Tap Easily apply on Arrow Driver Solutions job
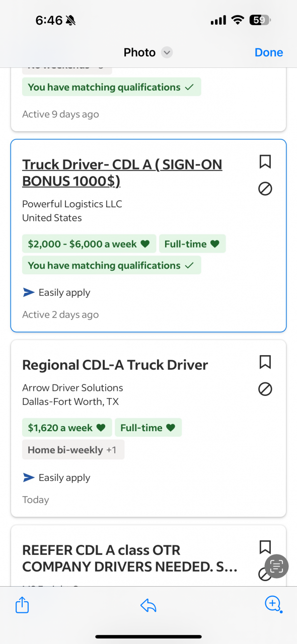This screenshot has width=297, height=644. pyautogui.click(x=56, y=477)
